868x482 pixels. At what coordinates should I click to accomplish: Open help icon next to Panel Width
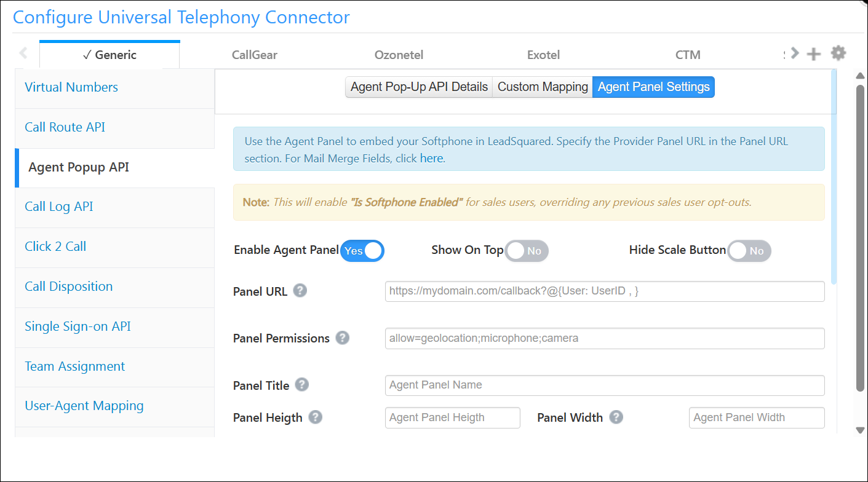point(616,417)
